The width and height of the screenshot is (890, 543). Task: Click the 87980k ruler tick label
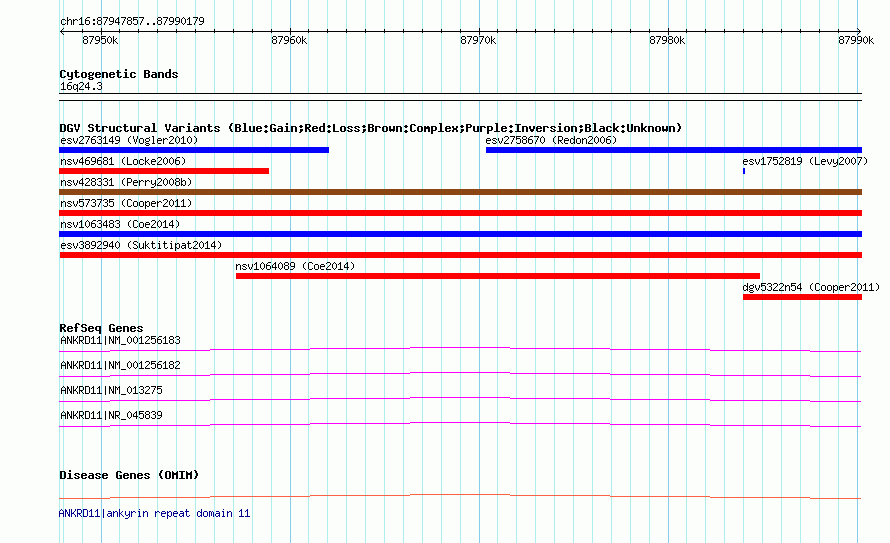coord(667,40)
